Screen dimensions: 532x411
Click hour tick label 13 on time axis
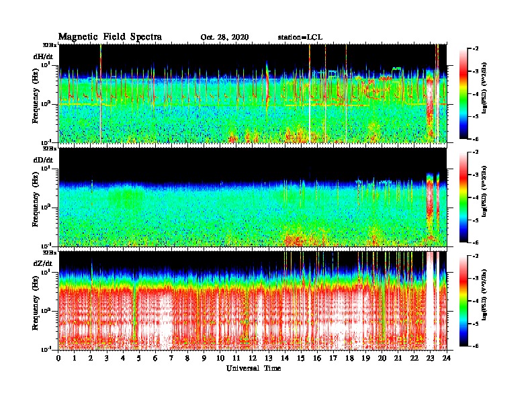(269, 358)
